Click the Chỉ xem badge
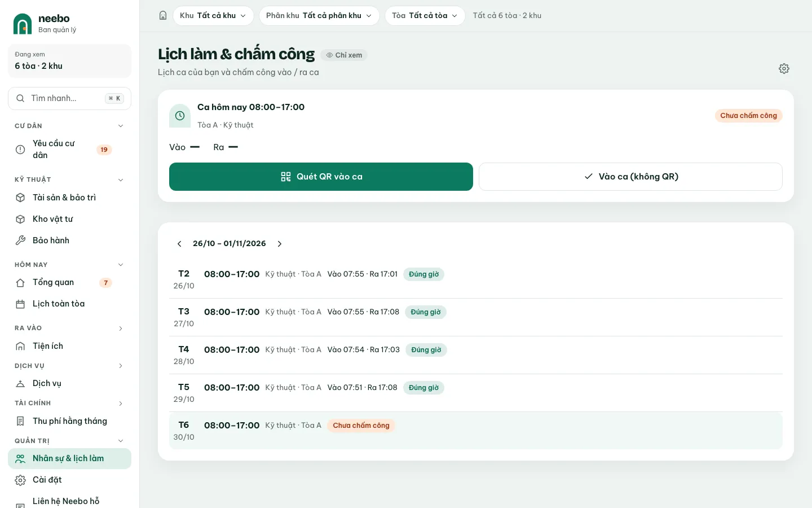This screenshot has width=812, height=508. tap(344, 55)
